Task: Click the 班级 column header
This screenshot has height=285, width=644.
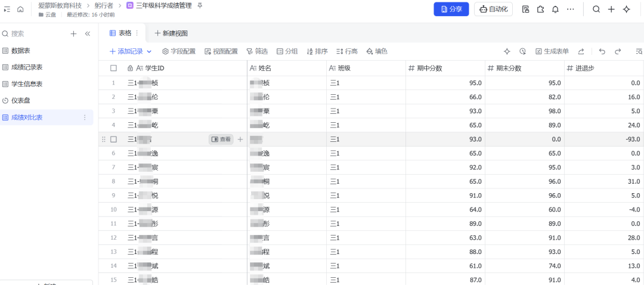Action: pyautogui.click(x=366, y=68)
